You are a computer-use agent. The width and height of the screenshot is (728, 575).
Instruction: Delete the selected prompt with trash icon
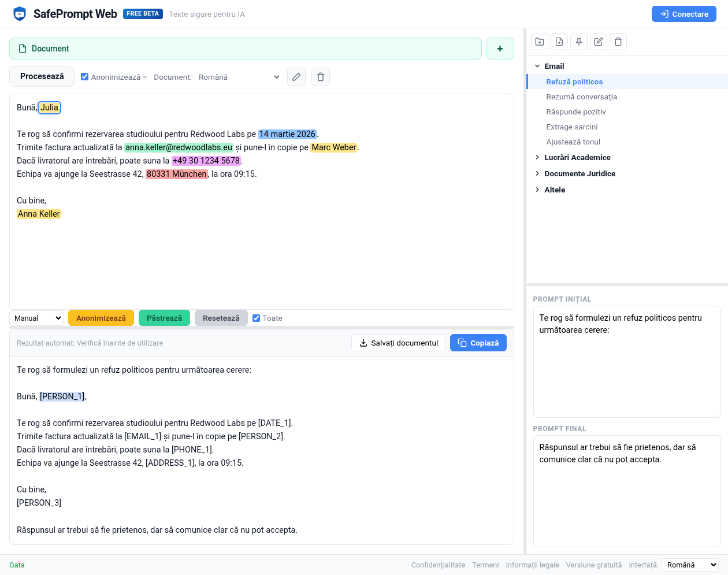(x=618, y=42)
